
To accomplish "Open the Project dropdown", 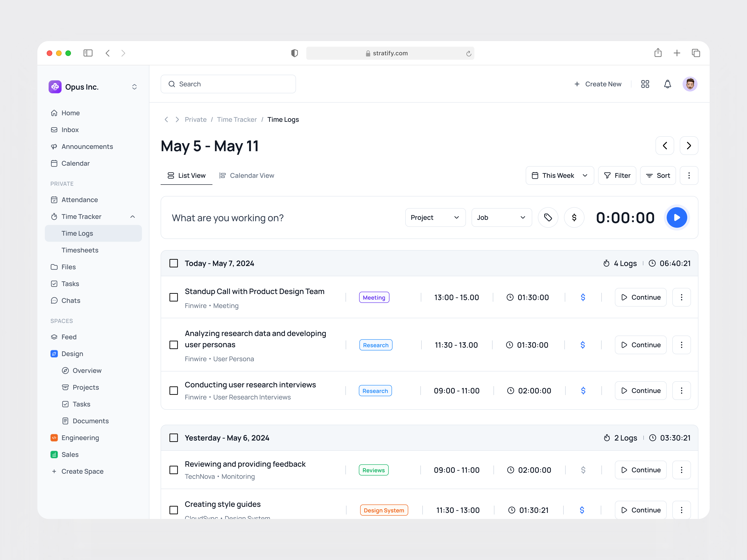I will click(x=435, y=217).
